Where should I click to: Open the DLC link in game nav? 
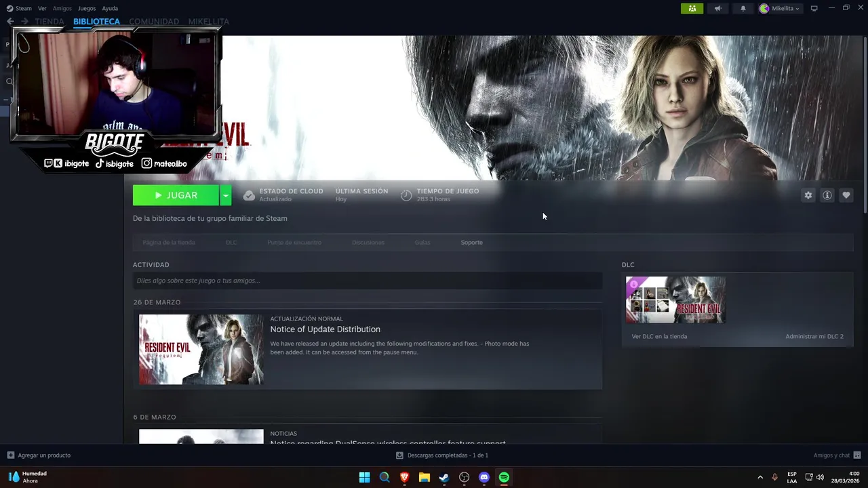(x=231, y=242)
